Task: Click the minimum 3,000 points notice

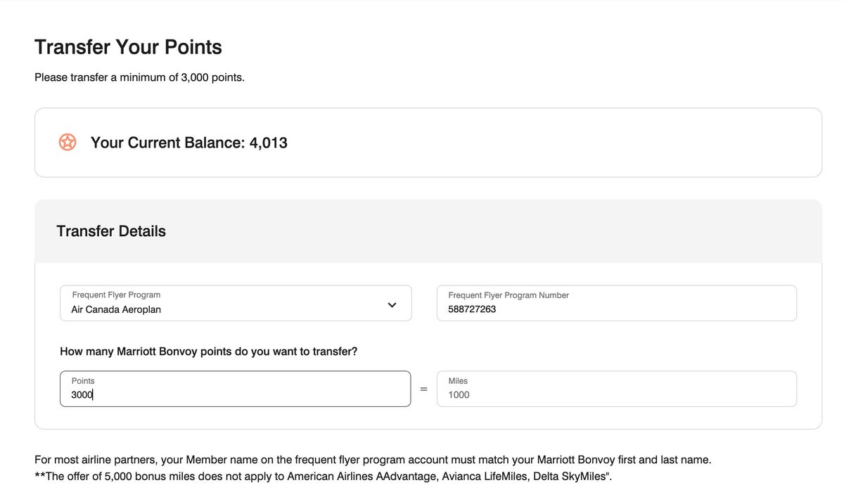Action: (139, 77)
